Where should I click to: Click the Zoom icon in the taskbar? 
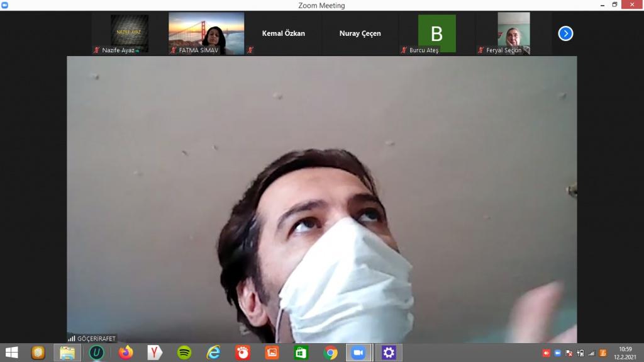[359, 353]
